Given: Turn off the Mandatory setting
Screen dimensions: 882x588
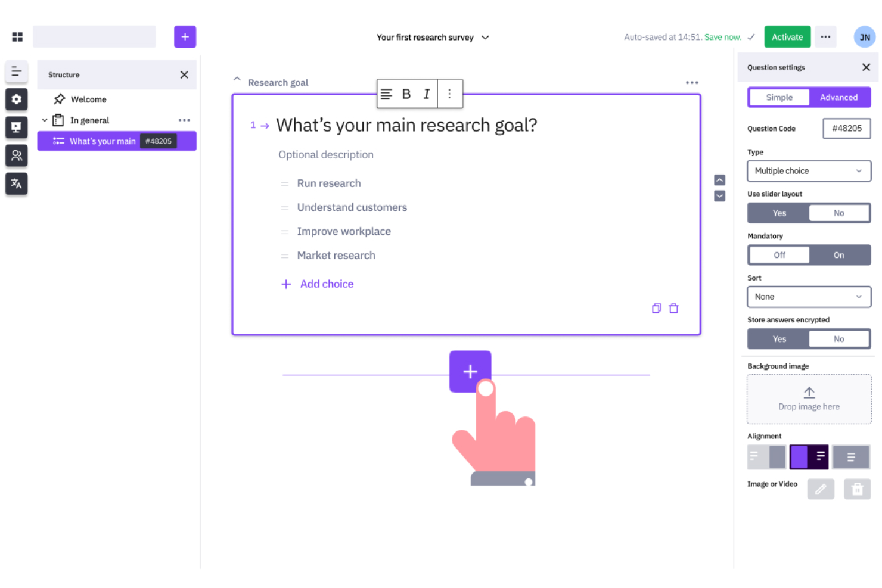Looking at the screenshot, I should click(779, 254).
